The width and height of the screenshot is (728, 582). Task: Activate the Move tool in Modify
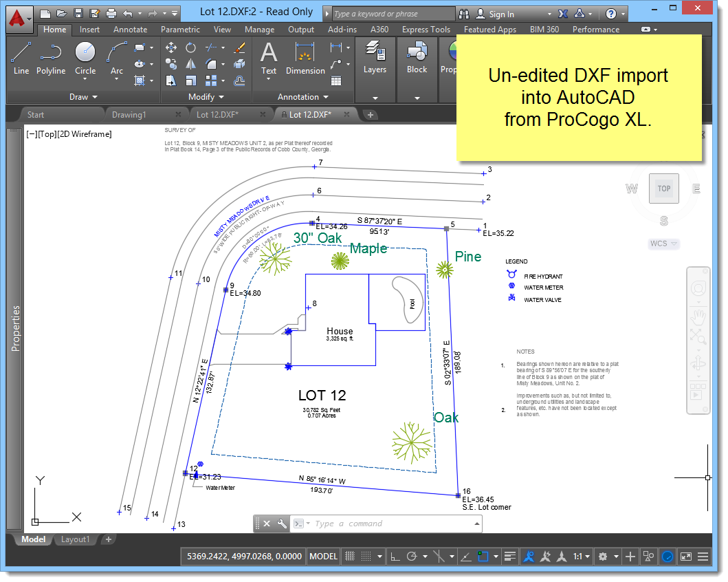pos(171,48)
